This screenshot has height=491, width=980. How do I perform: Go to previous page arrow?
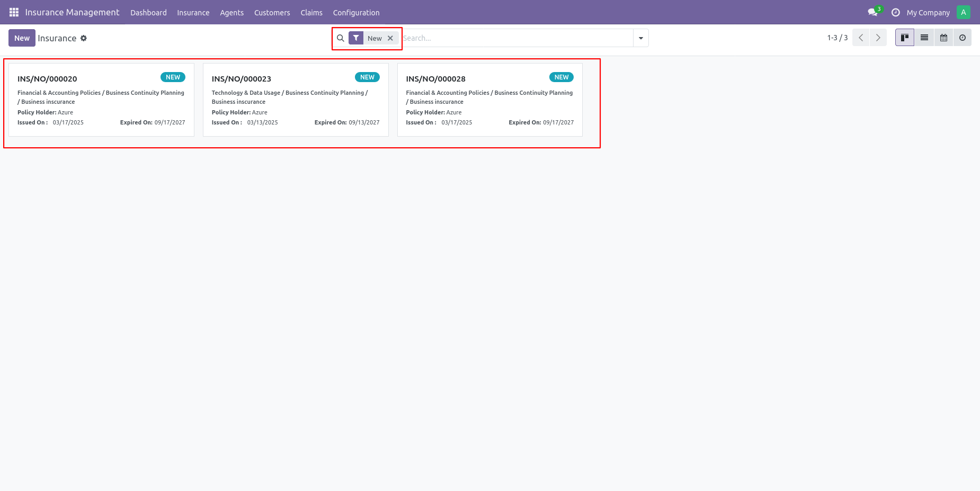[861, 38]
